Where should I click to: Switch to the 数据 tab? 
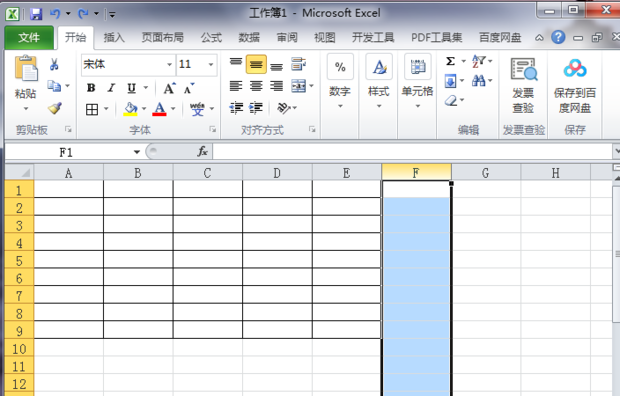pos(249,38)
